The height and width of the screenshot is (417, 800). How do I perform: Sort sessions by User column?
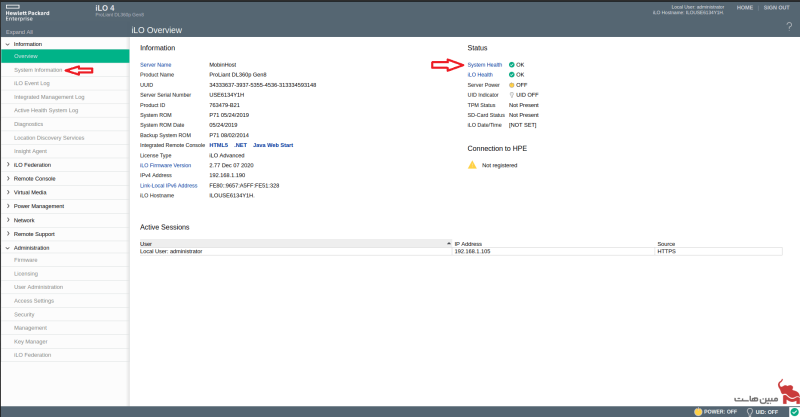(x=296, y=244)
